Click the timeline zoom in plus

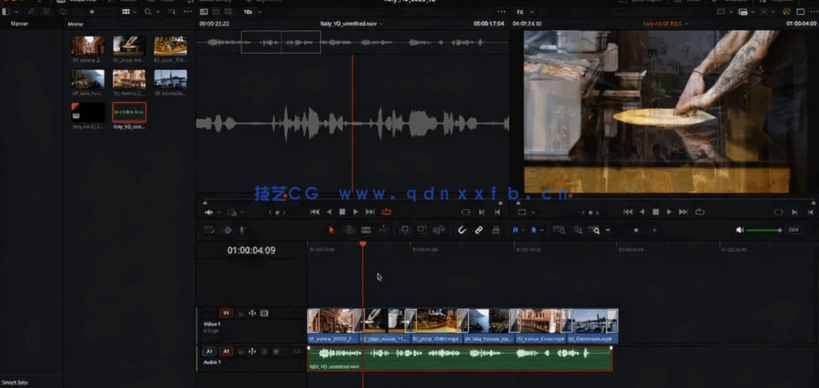(x=654, y=230)
